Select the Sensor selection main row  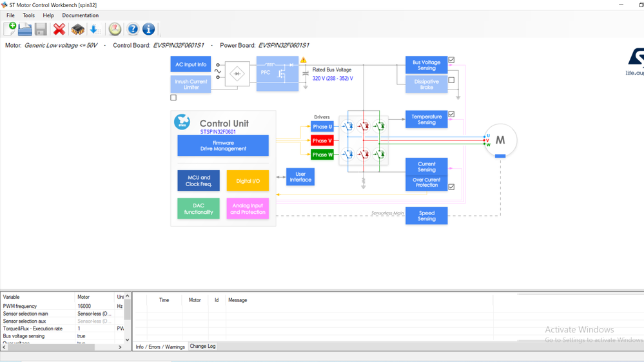(x=63, y=314)
